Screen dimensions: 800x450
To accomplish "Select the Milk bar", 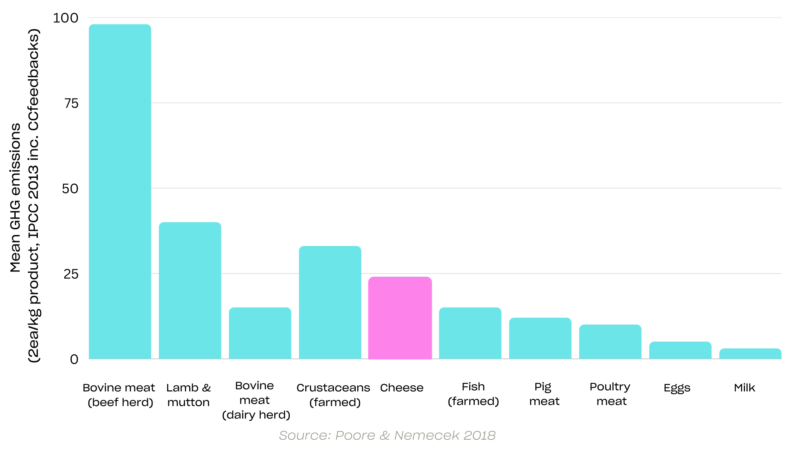I will [x=750, y=353].
